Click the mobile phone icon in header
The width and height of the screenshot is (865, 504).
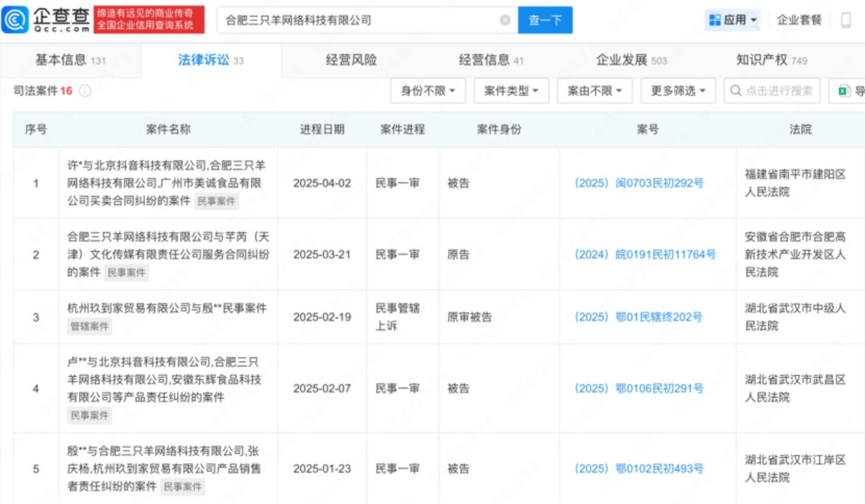[x=846, y=20]
